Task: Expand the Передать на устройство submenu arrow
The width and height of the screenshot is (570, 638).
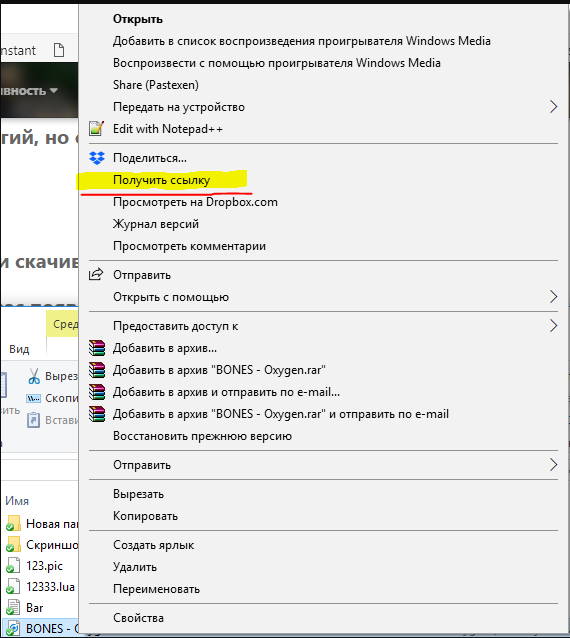Action: point(553,107)
